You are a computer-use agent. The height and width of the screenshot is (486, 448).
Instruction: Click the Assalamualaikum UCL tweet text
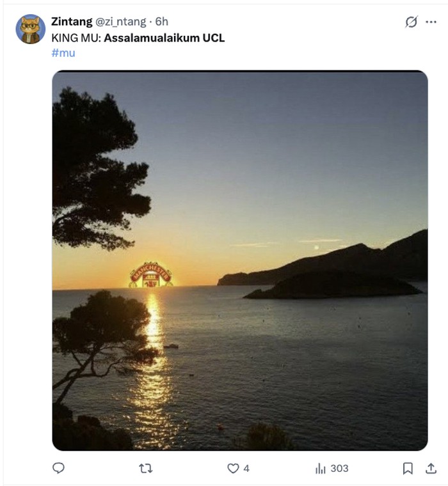click(x=164, y=38)
